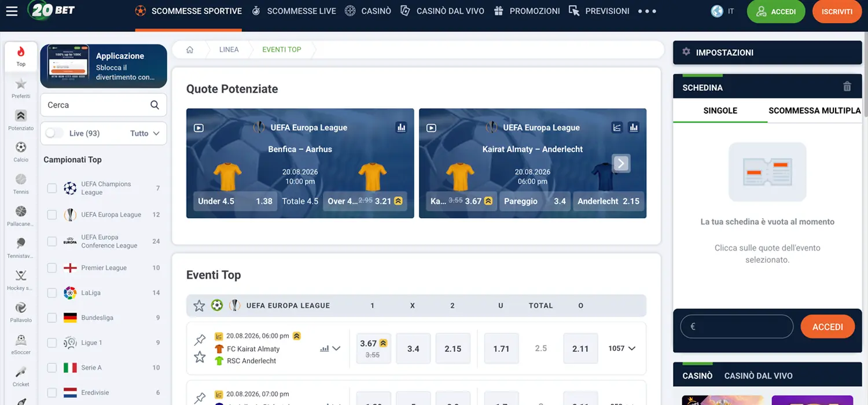Select draw odds 3.4 in Eventi Top
Image resolution: width=868 pixels, height=405 pixels.
pos(413,348)
